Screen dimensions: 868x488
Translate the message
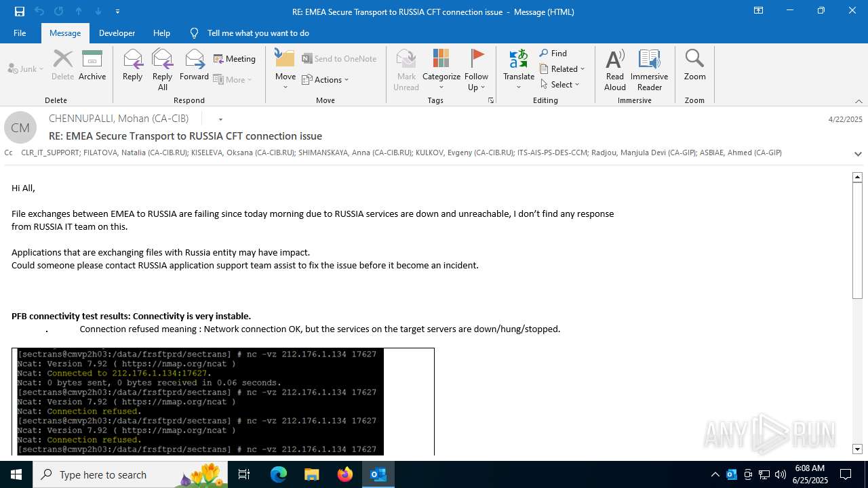point(519,70)
